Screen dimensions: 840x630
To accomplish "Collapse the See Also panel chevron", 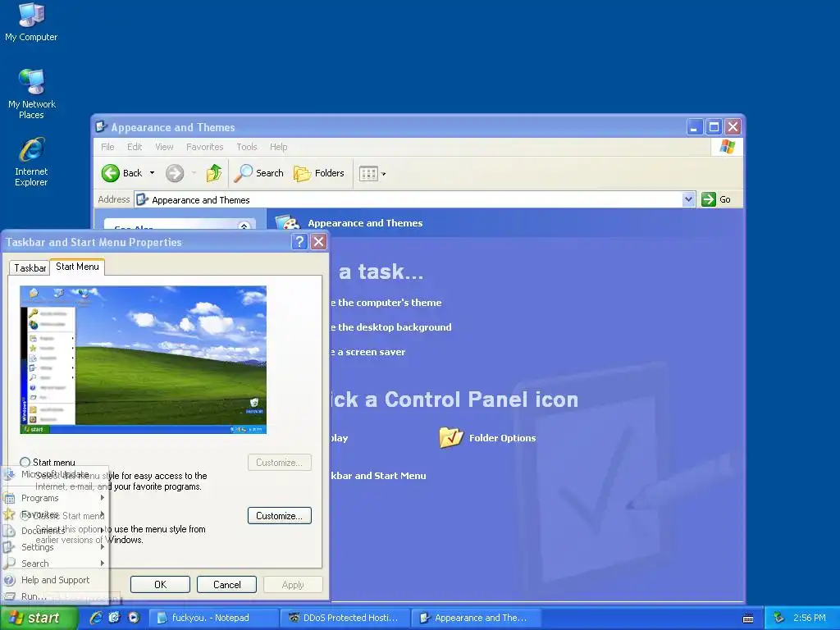I will click(244, 226).
